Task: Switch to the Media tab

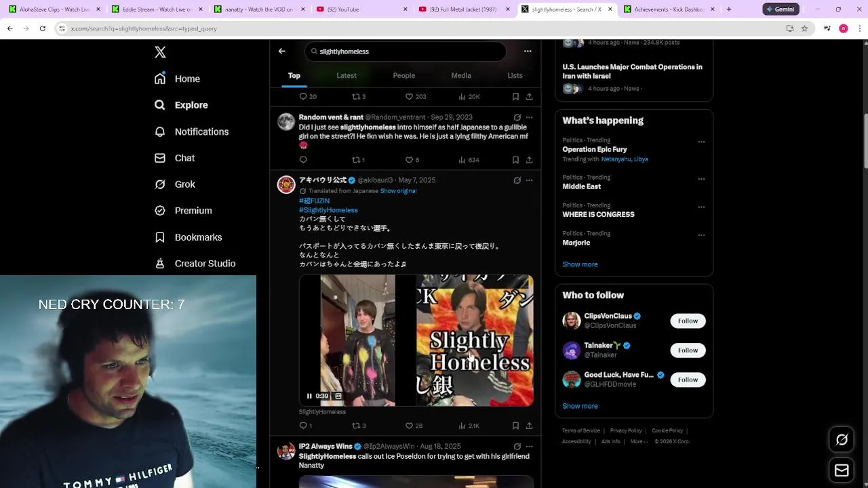Action: (x=461, y=75)
